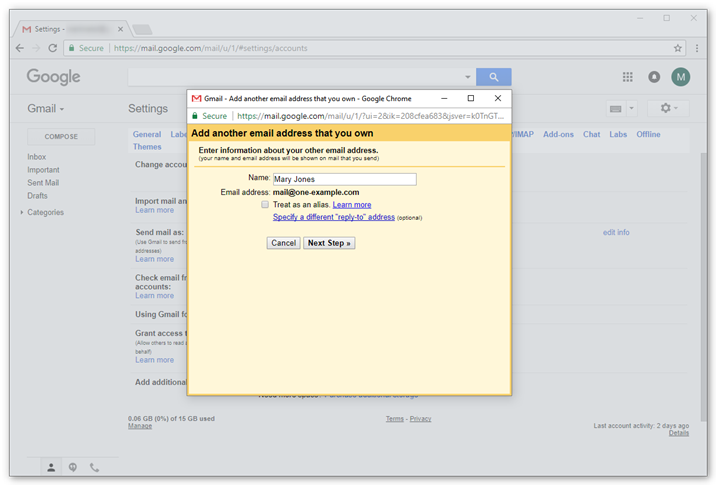Click the main window secure padlock
The image size is (716, 485).
click(x=72, y=48)
